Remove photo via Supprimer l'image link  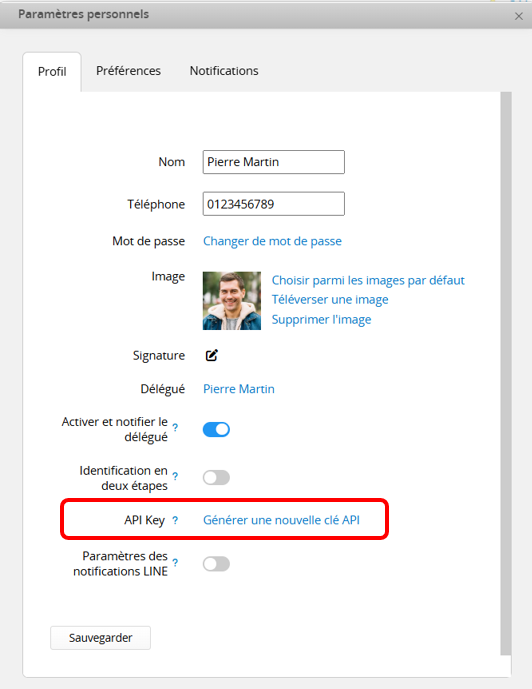[321, 319]
